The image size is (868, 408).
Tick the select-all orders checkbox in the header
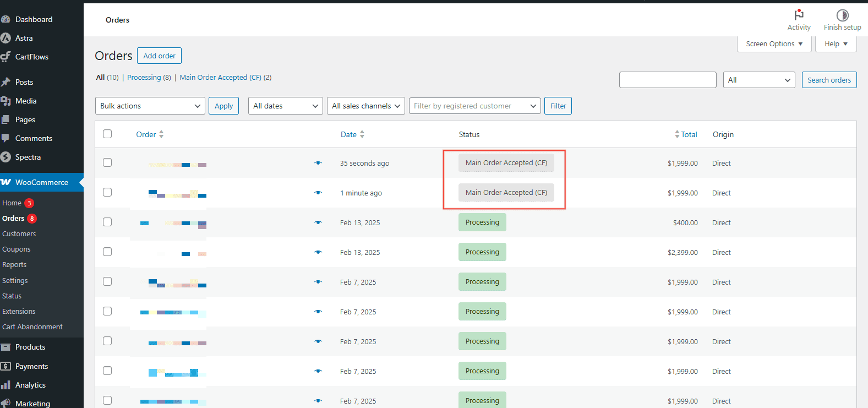[x=107, y=134]
